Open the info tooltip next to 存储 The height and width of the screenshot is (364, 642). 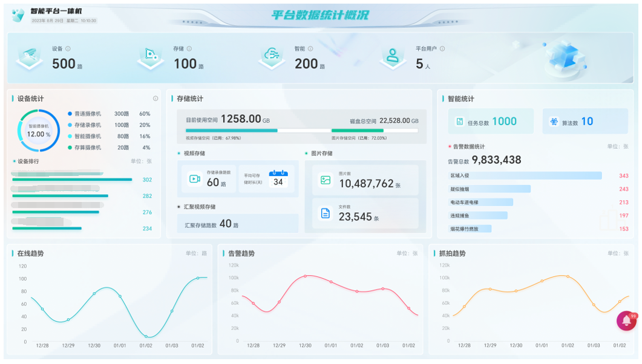[x=189, y=48]
